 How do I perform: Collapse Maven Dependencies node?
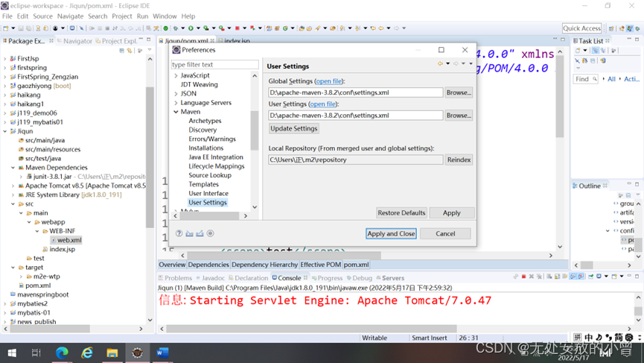13,167
